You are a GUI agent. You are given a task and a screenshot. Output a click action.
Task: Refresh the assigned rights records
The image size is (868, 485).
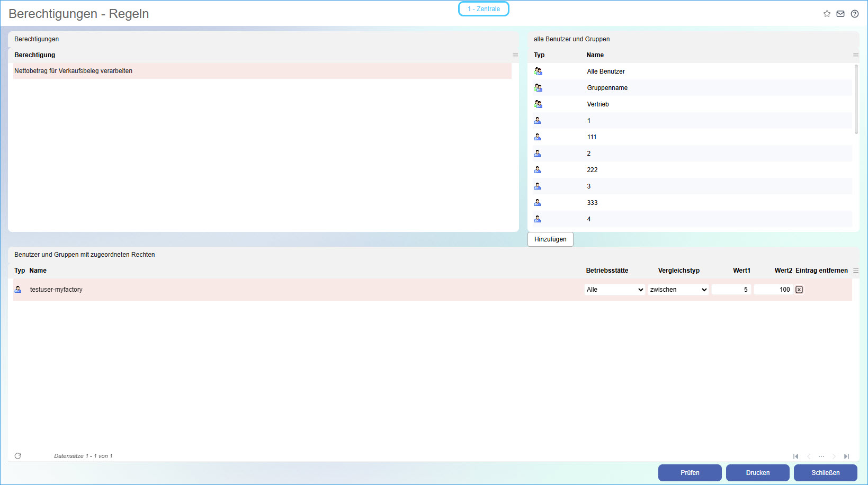pos(18,456)
